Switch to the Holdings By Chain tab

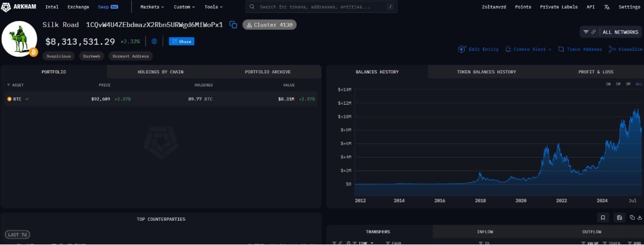pyautogui.click(x=160, y=72)
